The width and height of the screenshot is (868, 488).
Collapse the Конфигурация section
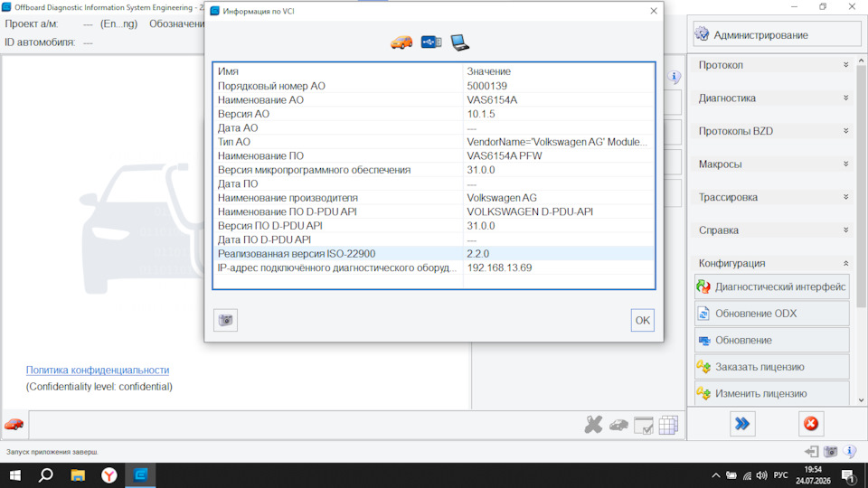(x=773, y=263)
